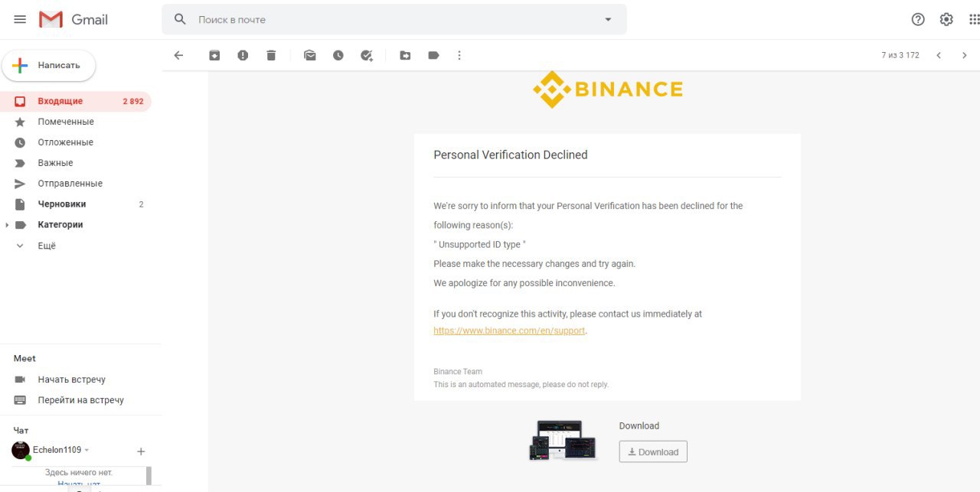The image size is (980, 492).
Task: Click the Binance app devices thumbnail
Action: 563,440
